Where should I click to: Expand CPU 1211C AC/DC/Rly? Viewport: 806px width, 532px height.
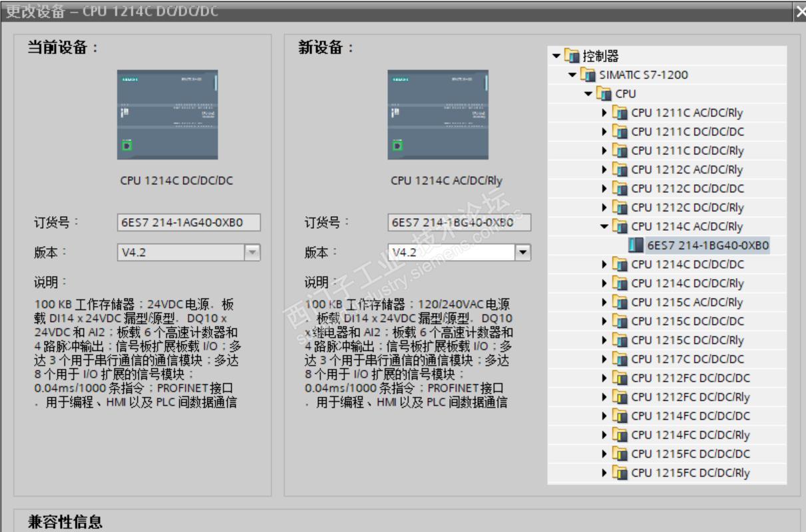click(x=604, y=113)
